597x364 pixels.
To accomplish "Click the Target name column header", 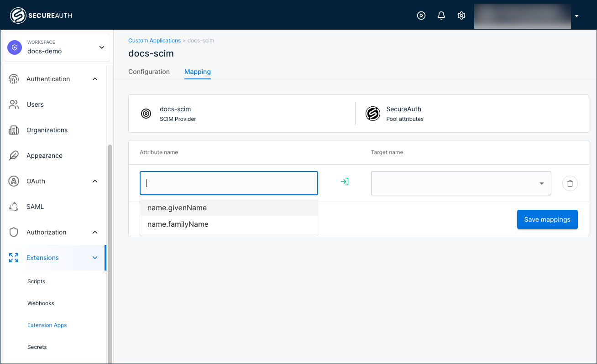I will coord(387,152).
